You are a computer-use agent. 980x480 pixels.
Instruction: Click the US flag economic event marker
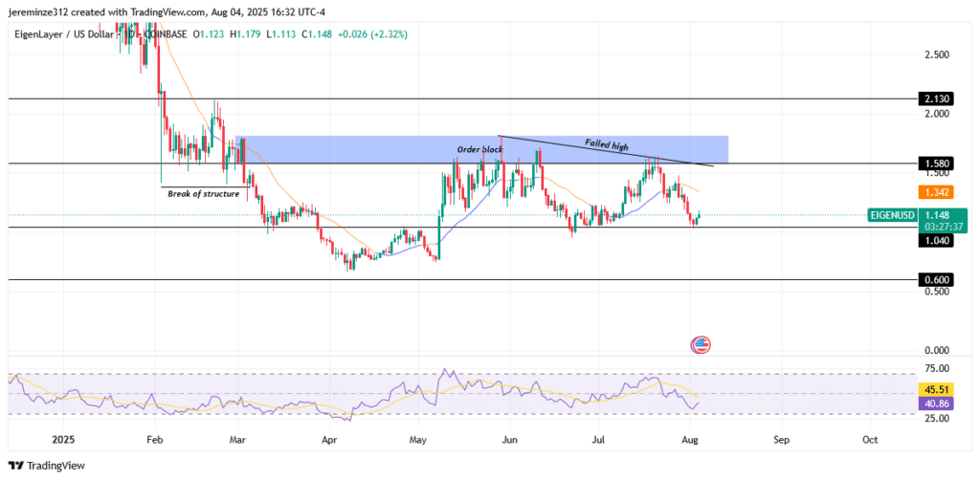tap(701, 344)
